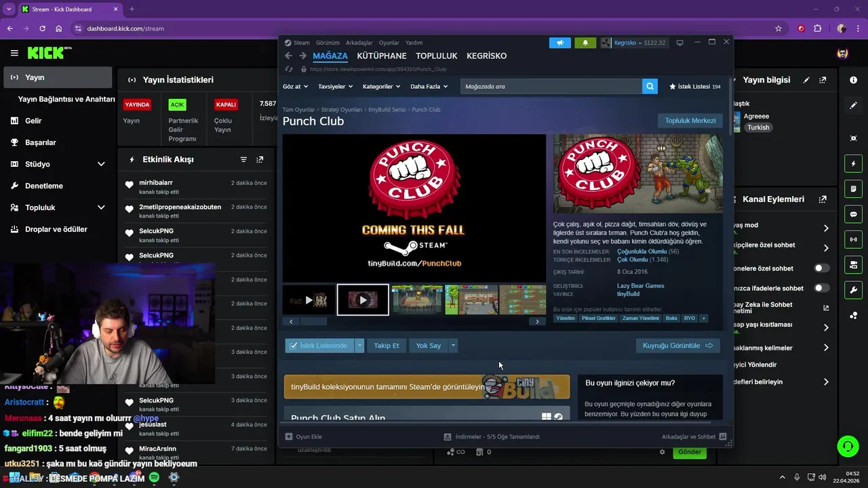Edit Yayın bilgisi with the pencil icon
Screen dimensions: 868x488
pyautogui.click(x=806, y=80)
